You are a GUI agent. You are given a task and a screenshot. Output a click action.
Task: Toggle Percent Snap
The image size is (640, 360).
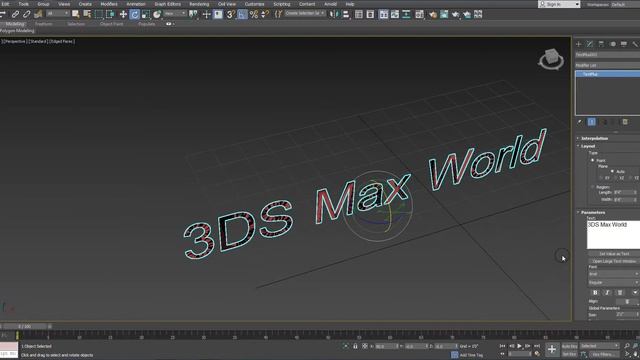(x=253, y=14)
